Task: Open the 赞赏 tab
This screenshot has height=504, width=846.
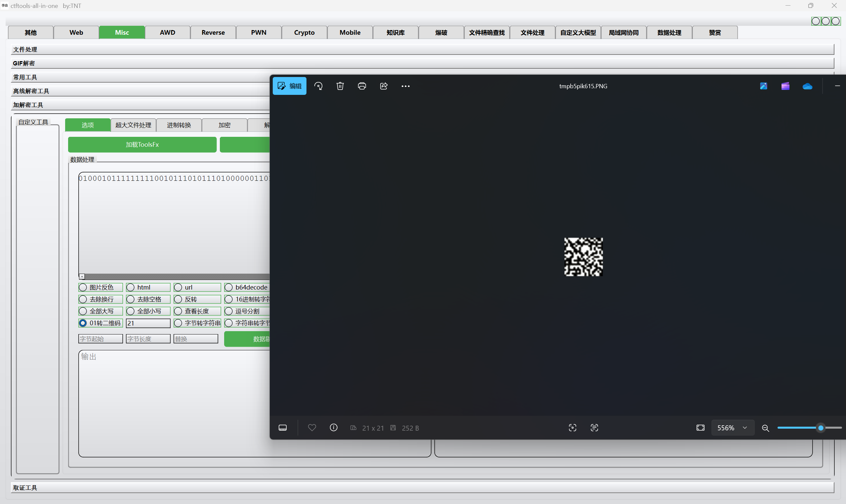Action: [715, 33]
